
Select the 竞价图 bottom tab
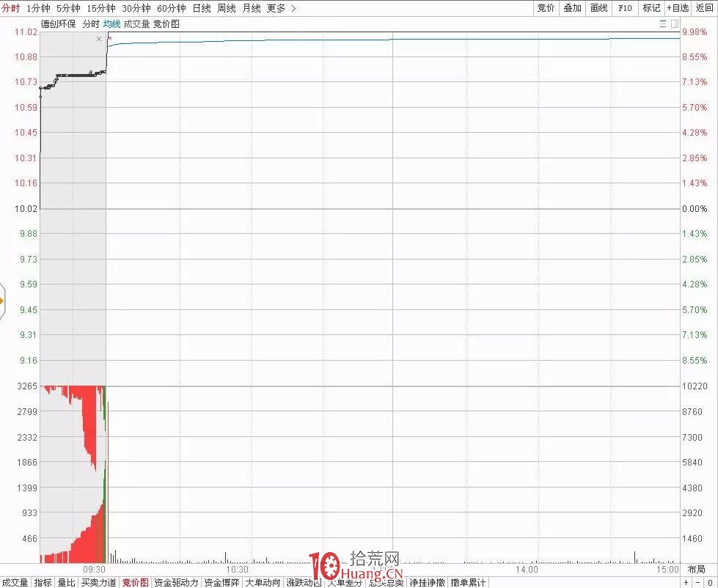coord(136,583)
